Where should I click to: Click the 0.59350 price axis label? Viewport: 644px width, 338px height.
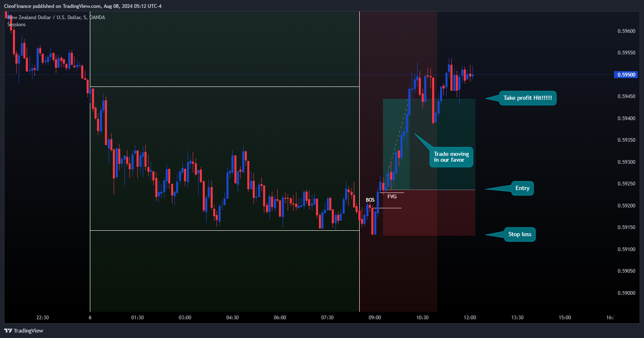(x=626, y=140)
